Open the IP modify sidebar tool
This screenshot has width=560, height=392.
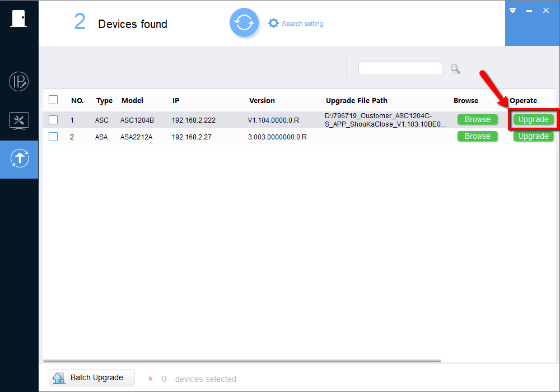(x=19, y=82)
